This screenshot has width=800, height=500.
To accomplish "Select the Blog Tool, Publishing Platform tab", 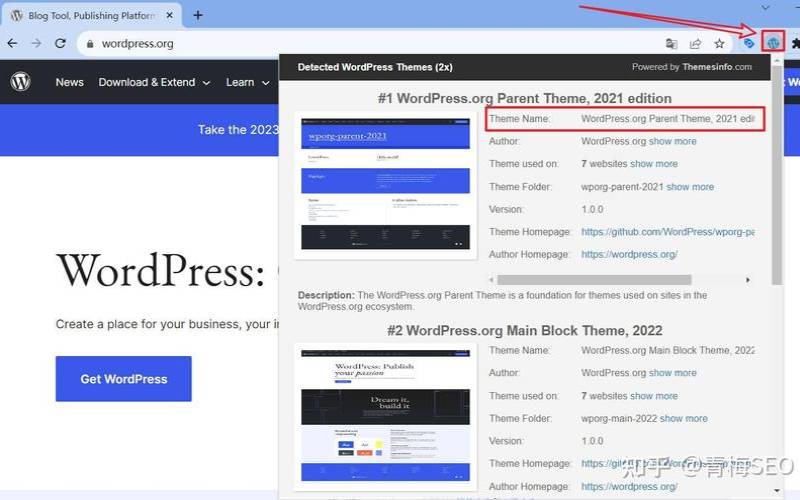I will click(x=91, y=15).
